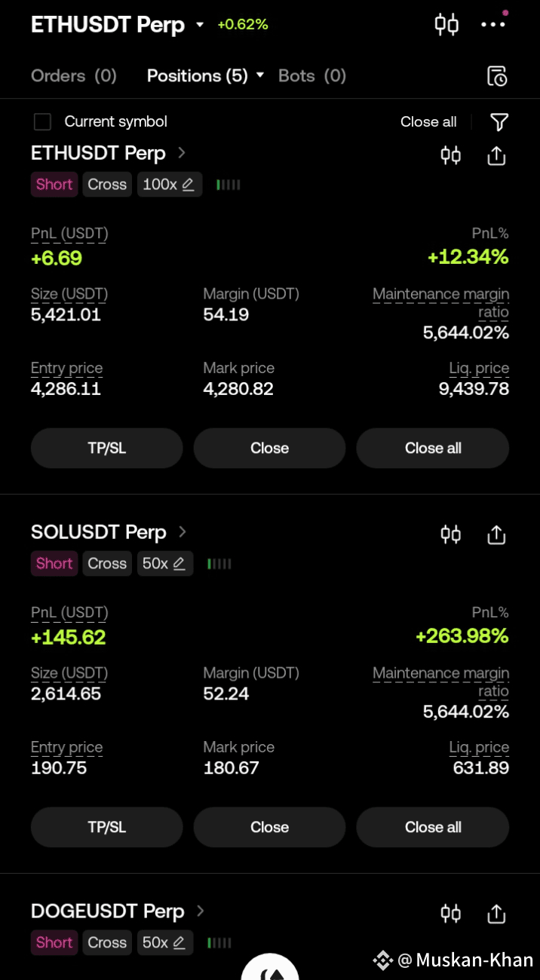540x980 pixels.
Task: Open the three-dots more menu
Action: click(493, 24)
